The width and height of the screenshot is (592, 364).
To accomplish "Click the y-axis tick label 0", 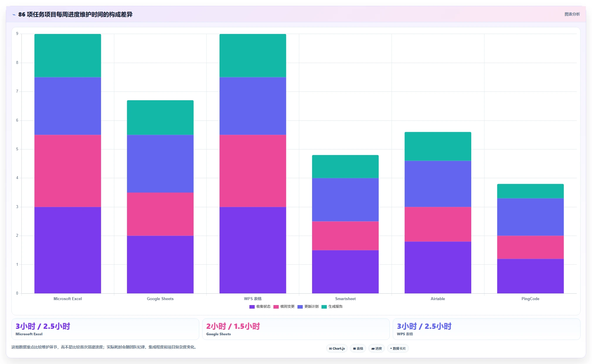I will 17,293.
